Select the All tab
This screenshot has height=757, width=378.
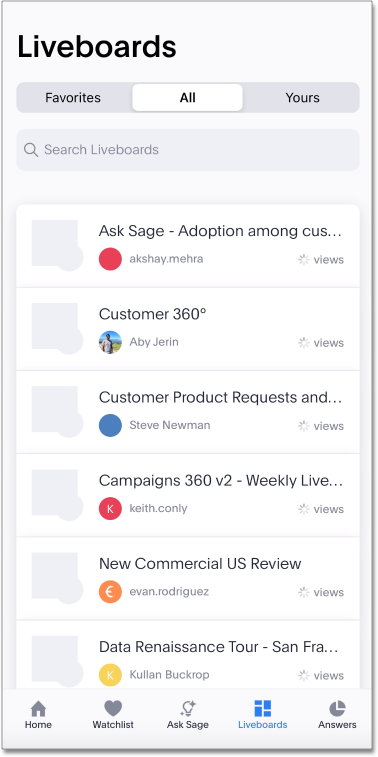(188, 98)
